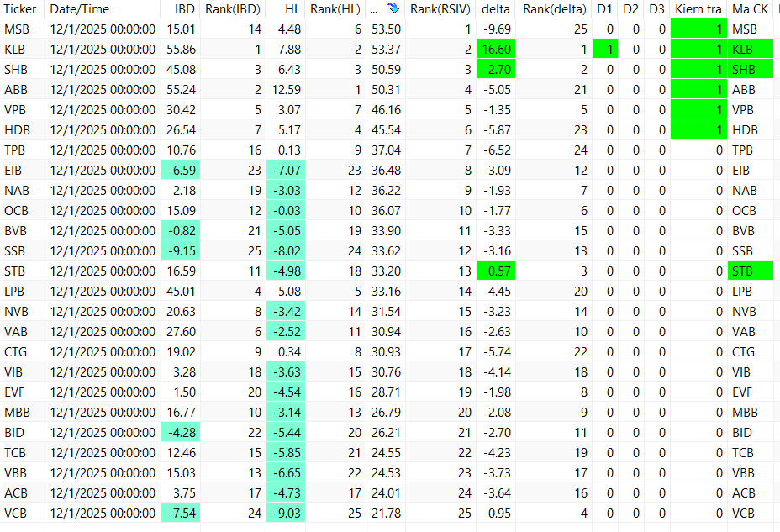
Task: Click the HL column header
Action: [292, 9]
